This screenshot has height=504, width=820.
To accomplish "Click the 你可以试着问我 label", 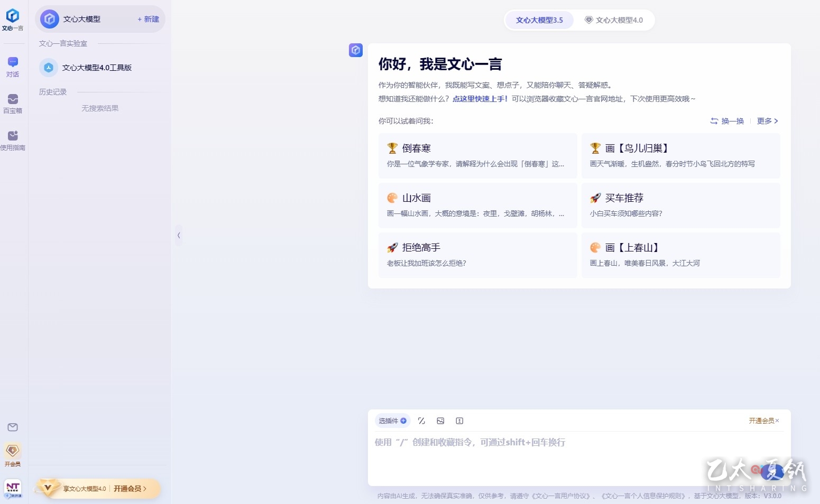I will point(406,121).
